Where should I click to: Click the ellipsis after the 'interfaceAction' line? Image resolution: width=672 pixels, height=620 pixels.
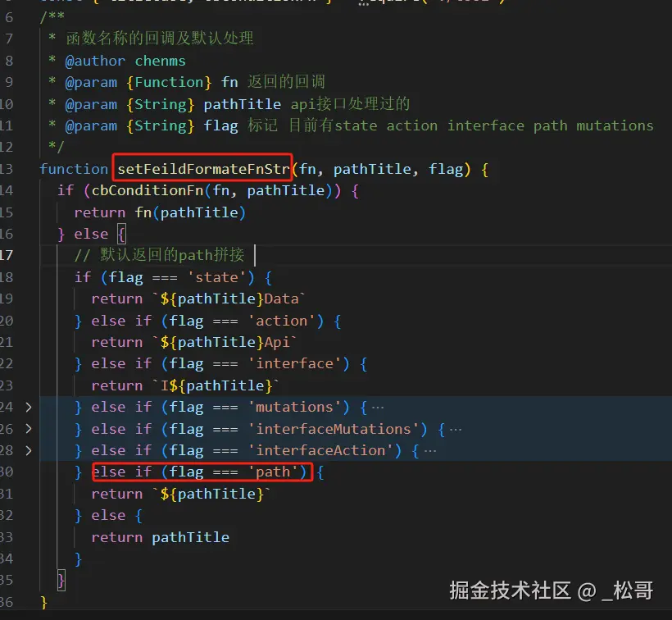[x=429, y=450]
